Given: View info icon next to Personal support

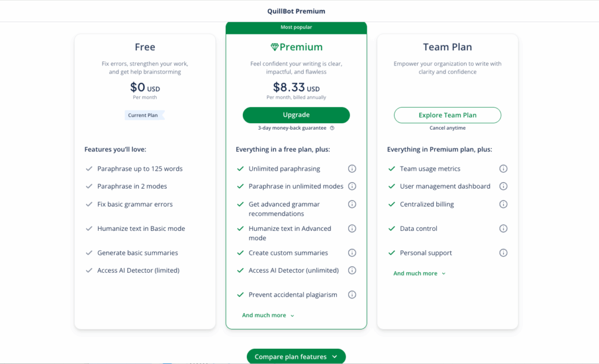Looking at the screenshot, I should tap(503, 252).
